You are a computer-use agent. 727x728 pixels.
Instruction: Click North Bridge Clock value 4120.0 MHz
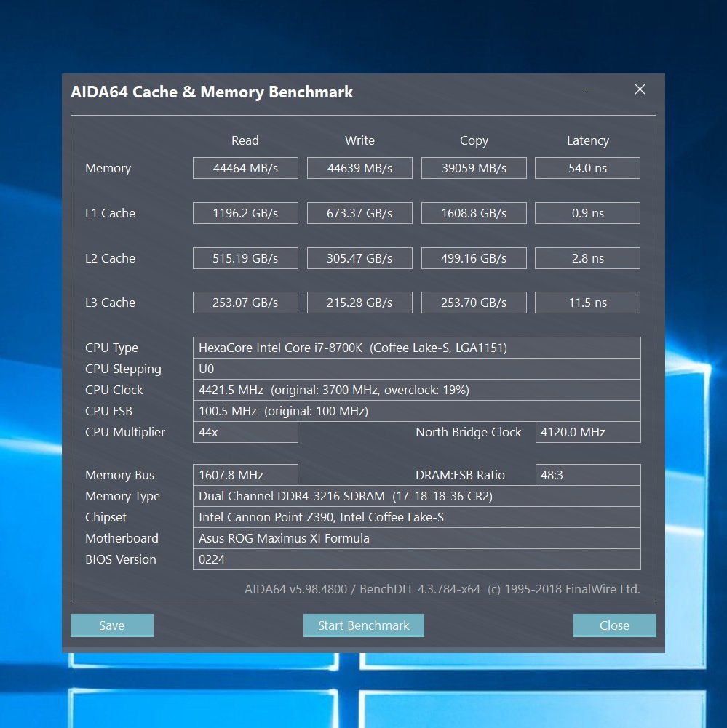point(588,432)
